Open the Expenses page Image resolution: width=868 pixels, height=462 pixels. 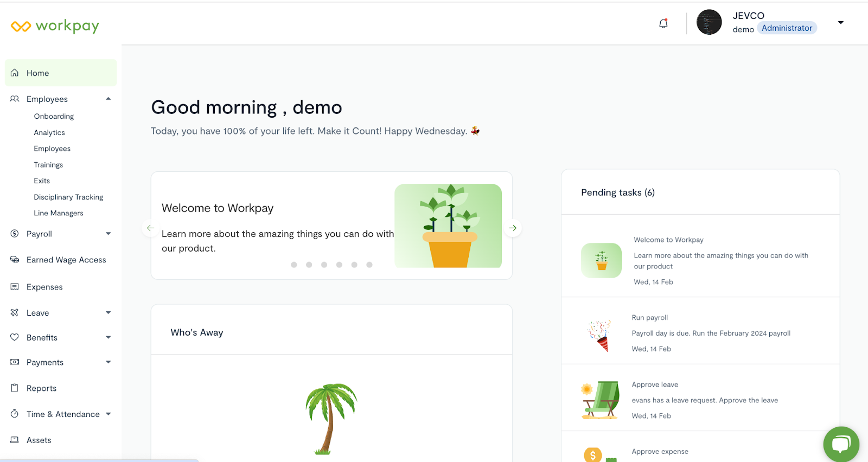click(x=44, y=287)
